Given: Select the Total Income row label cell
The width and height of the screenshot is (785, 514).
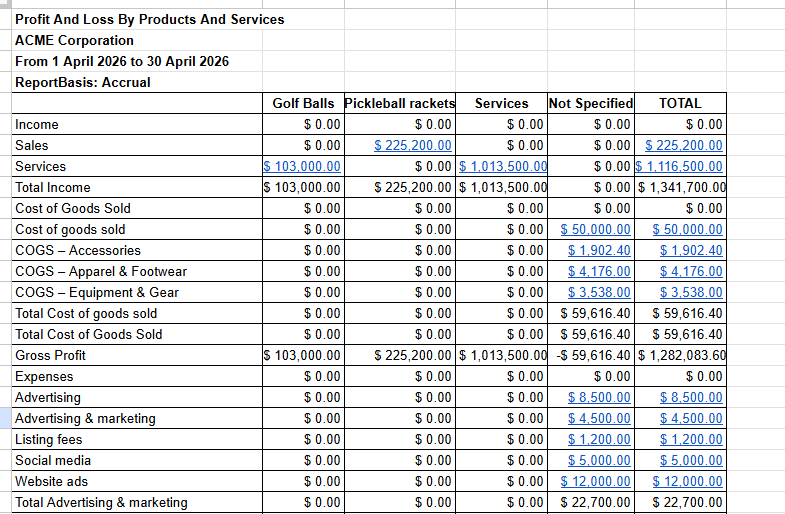Looking at the screenshot, I should pyautogui.click(x=137, y=187).
